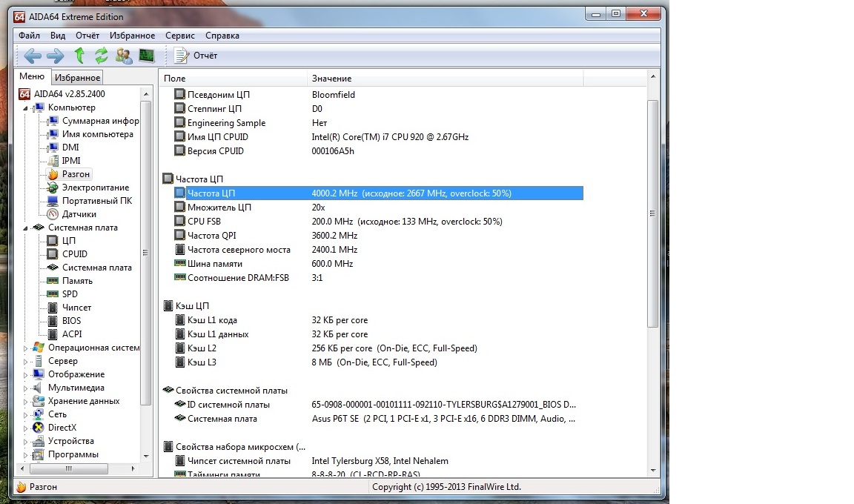
Task: Select the Частота QPI row
Action: pos(378,236)
